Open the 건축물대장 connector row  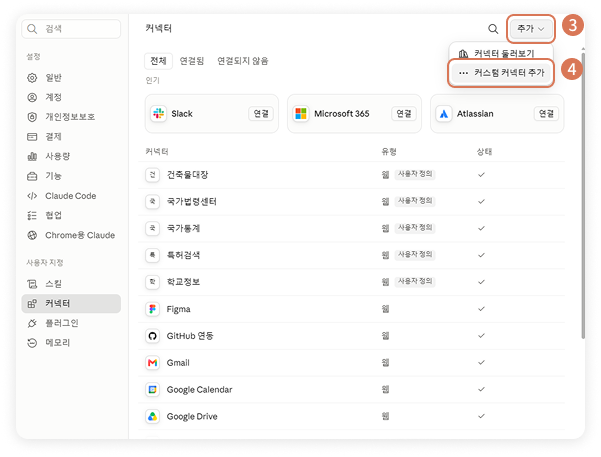[x=351, y=175]
